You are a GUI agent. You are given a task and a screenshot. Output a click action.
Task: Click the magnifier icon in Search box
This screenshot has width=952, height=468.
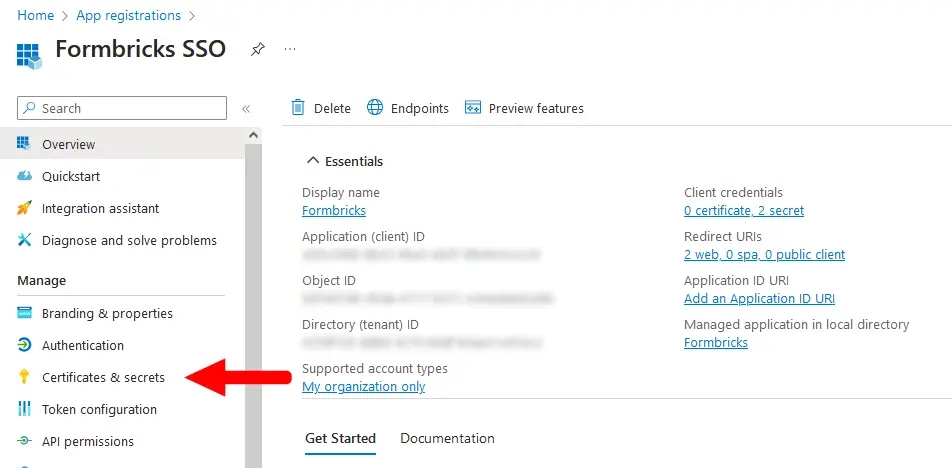(x=29, y=108)
